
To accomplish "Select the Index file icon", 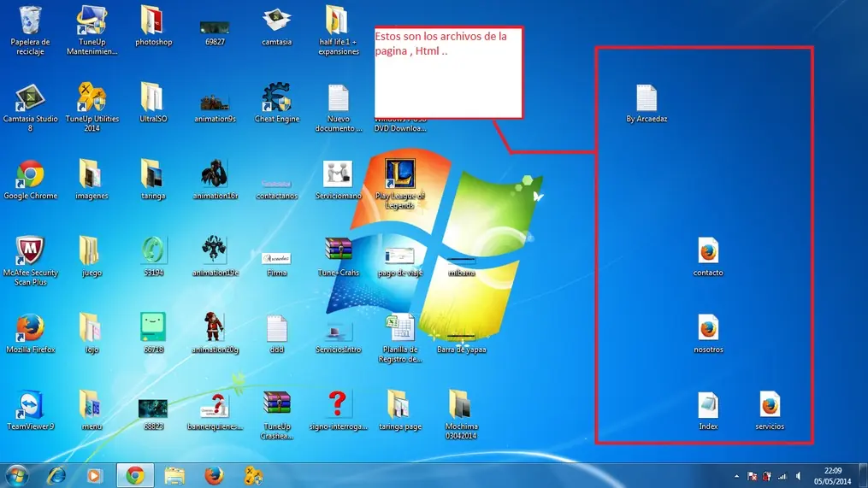I will [x=708, y=406].
